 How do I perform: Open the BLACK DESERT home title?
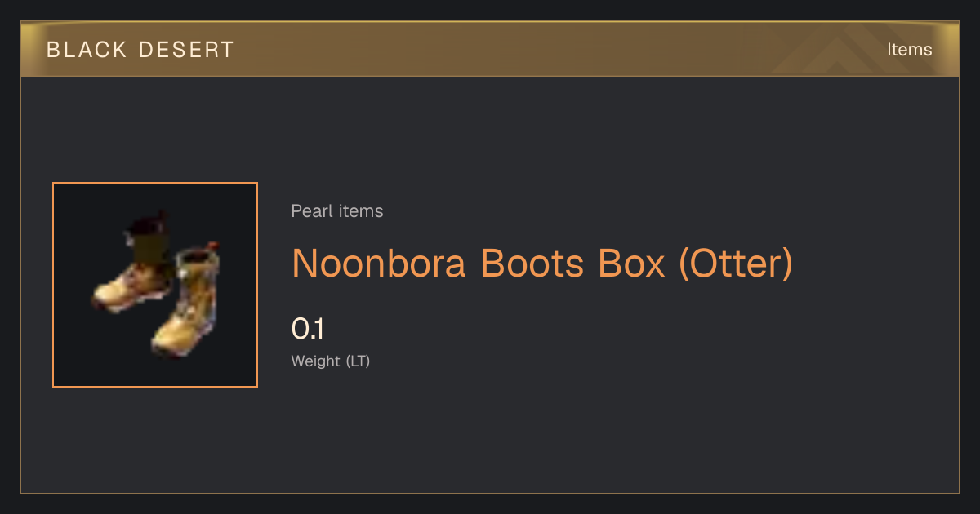(x=140, y=50)
